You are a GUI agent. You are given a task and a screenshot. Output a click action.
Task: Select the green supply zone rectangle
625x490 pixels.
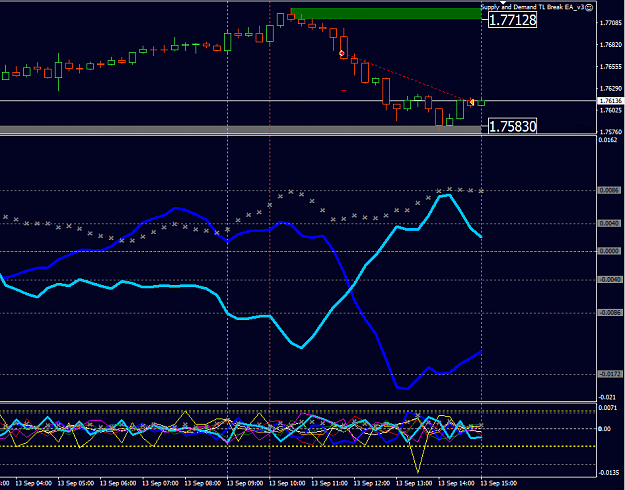[386, 14]
